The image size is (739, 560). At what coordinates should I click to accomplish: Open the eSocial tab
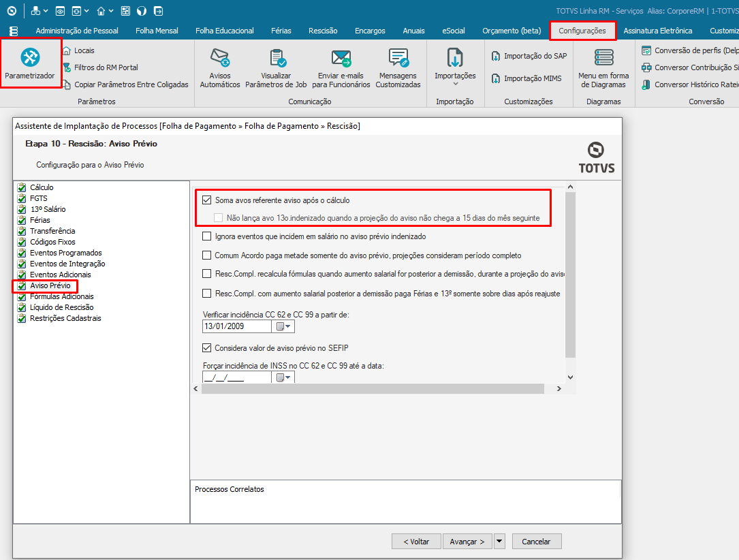454,31
